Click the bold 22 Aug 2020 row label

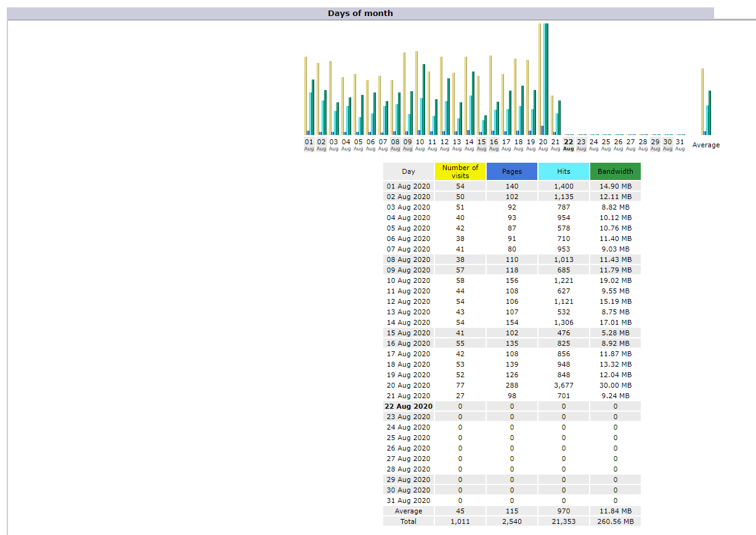point(408,406)
